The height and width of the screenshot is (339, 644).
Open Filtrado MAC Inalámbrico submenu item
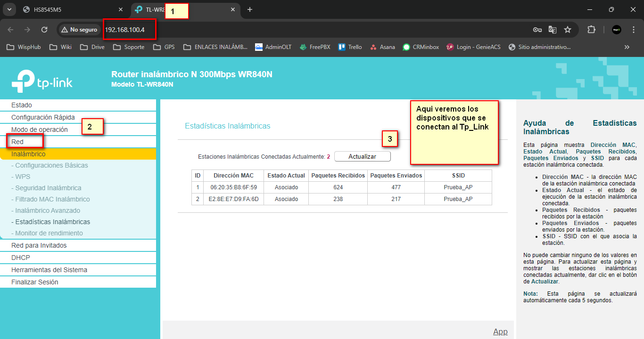50,199
